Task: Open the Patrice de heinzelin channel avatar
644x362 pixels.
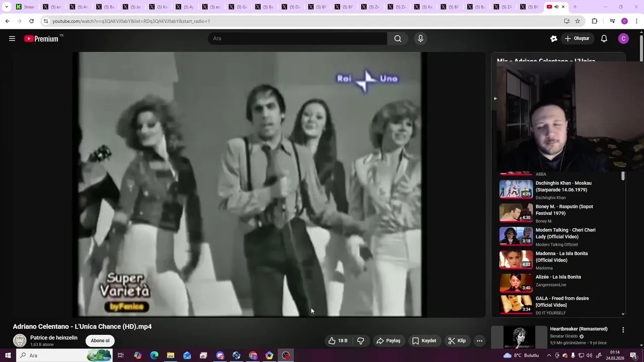Action: 20,341
